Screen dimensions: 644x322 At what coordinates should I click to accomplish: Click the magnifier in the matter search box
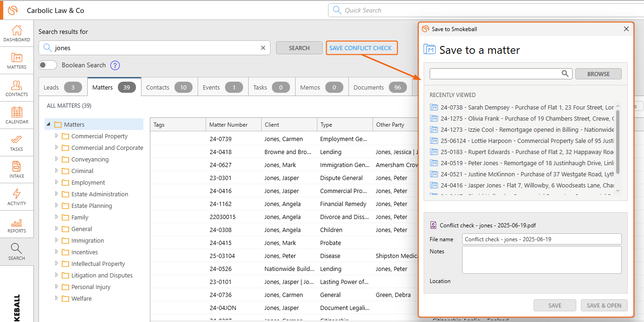coord(565,73)
